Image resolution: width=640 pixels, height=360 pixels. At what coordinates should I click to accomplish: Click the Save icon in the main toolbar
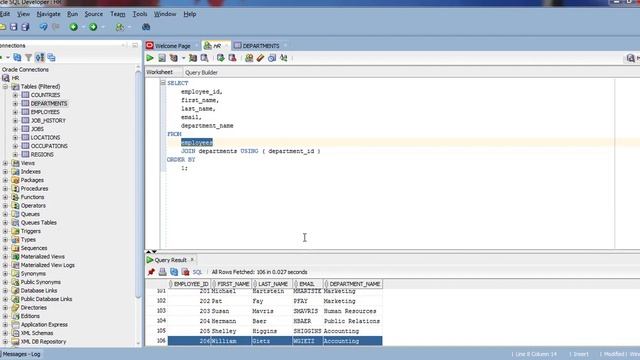[x=13, y=27]
